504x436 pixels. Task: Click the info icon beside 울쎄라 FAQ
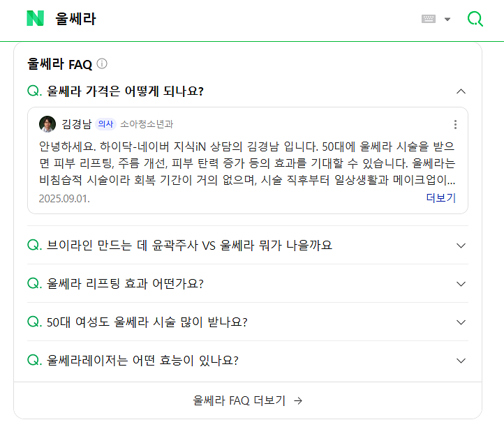pos(102,64)
